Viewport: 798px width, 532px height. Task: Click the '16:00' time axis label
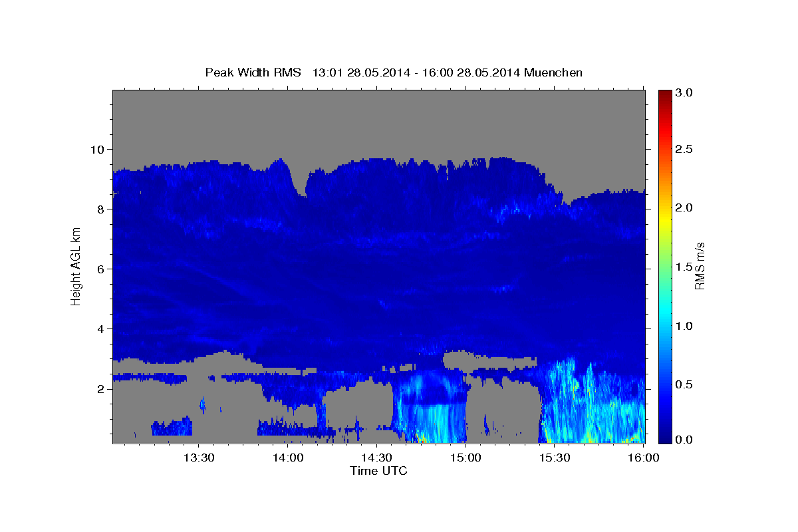pyautogui.click(x=643, y=458)
